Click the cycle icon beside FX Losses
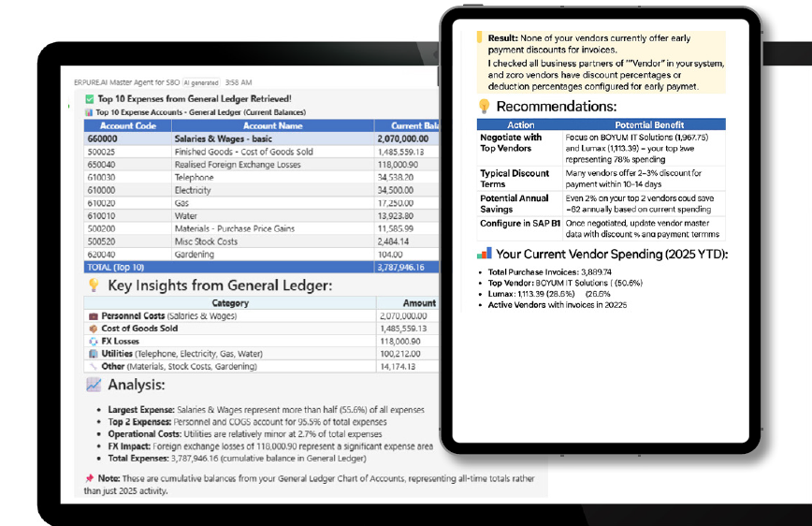The image size is (812, 526). (94, 342)
